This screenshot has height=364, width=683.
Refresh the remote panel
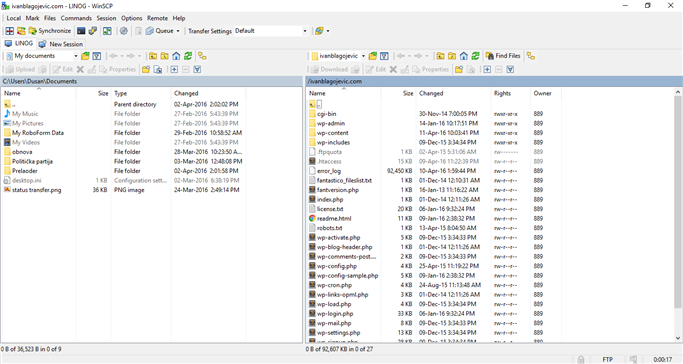pyautogui.click(x=475, y=56)
